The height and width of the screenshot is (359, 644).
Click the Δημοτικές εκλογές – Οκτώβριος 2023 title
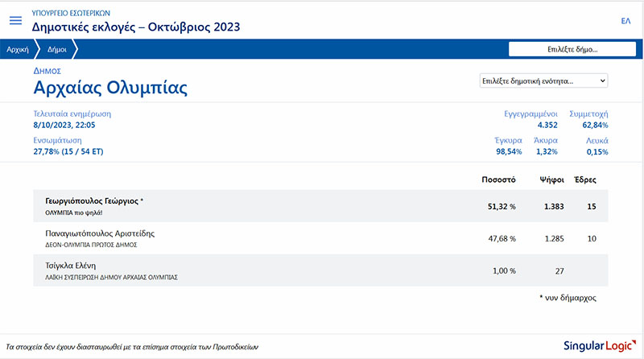(135, 27)
